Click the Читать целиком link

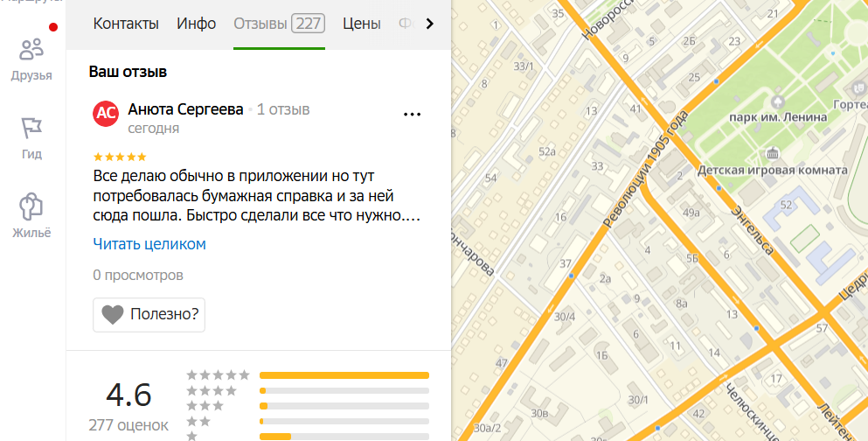149,244
